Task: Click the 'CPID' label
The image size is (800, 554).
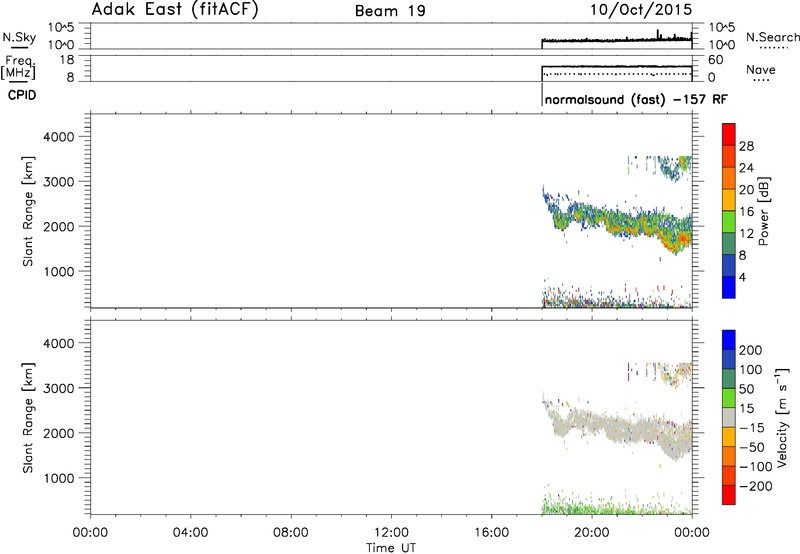Action: (22, 95)
